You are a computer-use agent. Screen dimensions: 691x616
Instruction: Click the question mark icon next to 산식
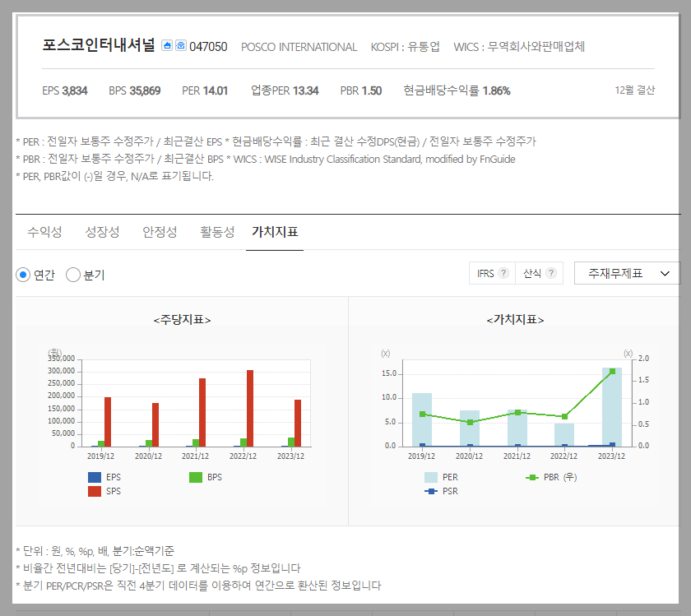551,273
